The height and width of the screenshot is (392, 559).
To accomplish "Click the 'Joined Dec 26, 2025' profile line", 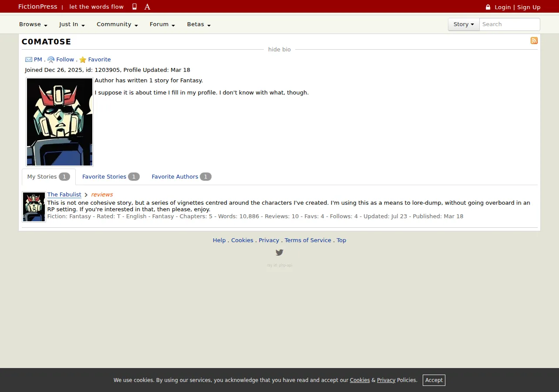I will click(x=108, y=70).
